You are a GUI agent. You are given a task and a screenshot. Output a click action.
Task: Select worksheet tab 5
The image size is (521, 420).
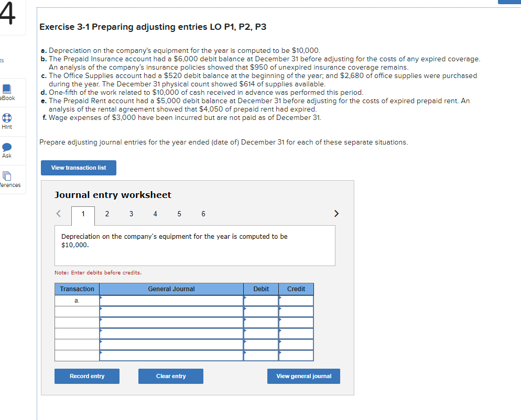(179, 214)
